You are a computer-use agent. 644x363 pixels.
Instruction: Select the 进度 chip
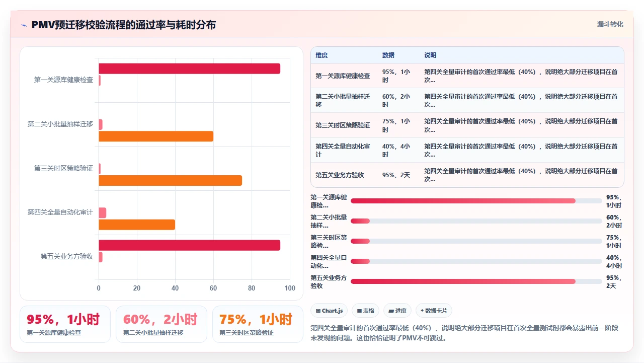[x=397, y=311]
